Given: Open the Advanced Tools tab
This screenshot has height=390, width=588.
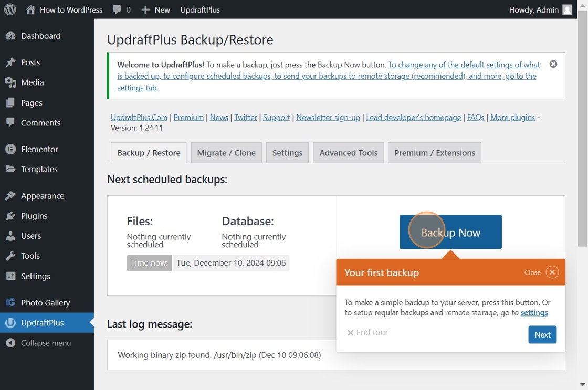Looking at the screenshot, I should (349, 153).
